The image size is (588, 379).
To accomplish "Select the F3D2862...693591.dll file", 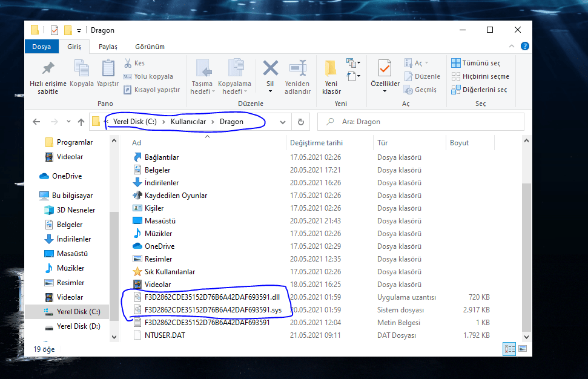I will pyautogui.click(x=213, y=297).
